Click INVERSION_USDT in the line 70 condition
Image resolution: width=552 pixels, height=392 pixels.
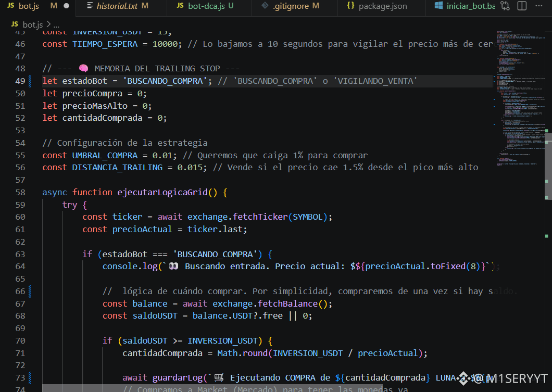coord(222,340)
